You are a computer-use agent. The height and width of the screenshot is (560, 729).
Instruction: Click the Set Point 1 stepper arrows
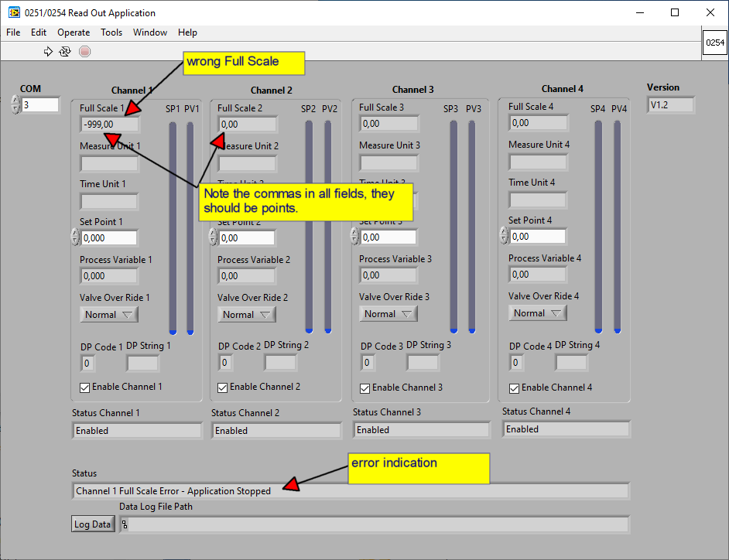(75, 237)
